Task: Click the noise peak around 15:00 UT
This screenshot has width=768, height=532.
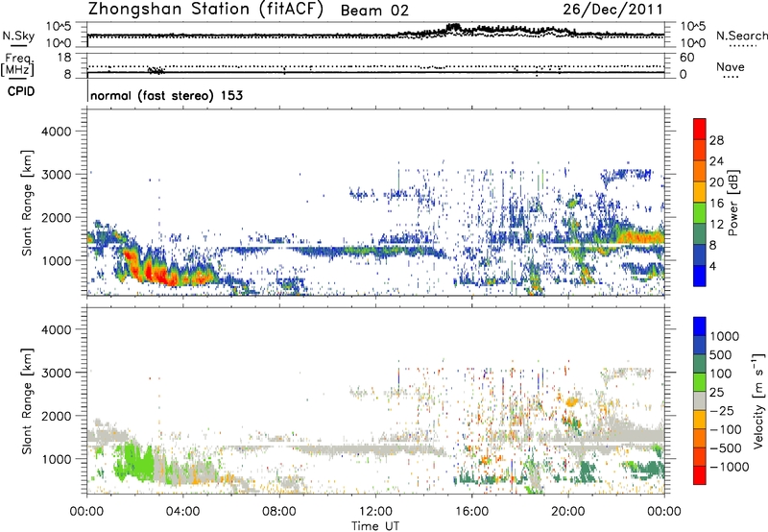Action: 453,28
